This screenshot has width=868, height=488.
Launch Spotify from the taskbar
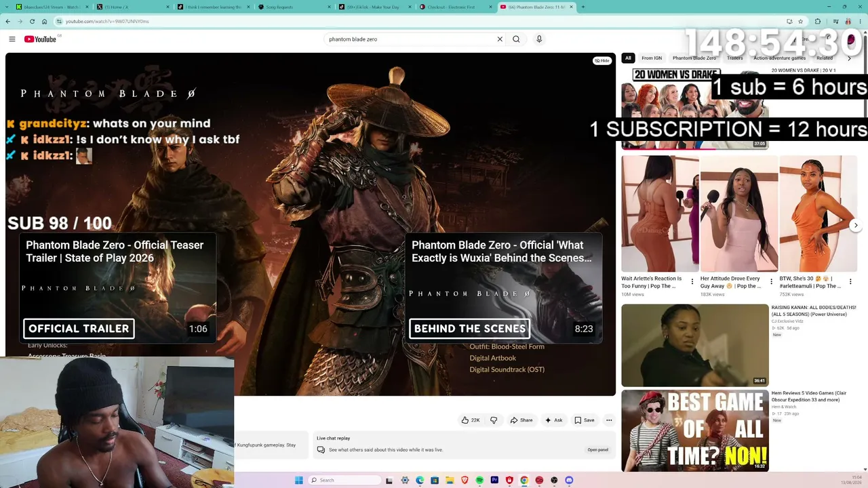(479, 480)
